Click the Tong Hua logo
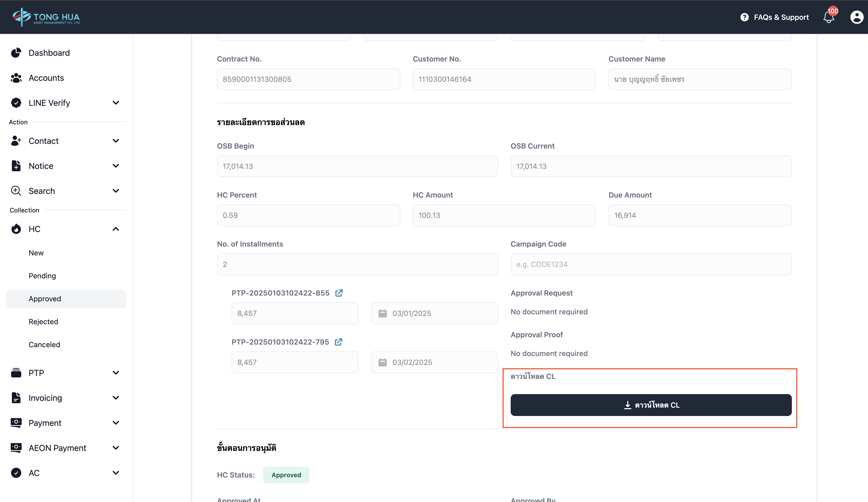The image size is (868, 502). point(46,17)
